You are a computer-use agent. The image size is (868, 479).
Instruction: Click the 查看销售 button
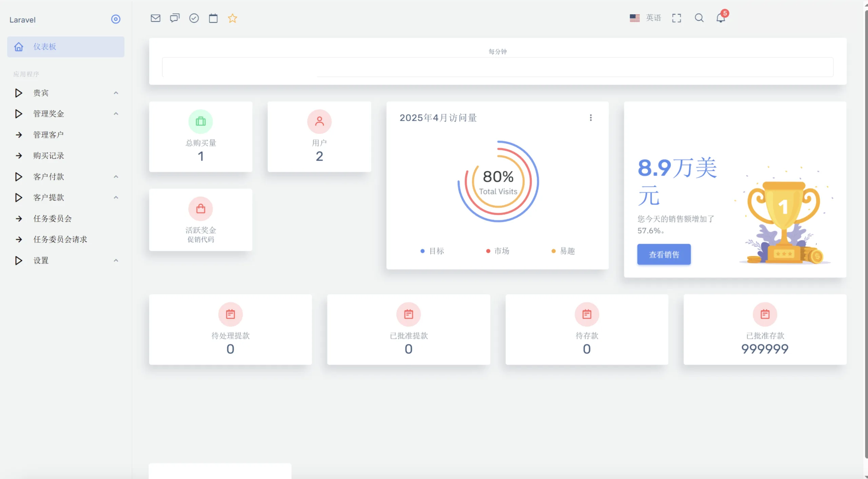pyautogui.click(x=664, y=254)
